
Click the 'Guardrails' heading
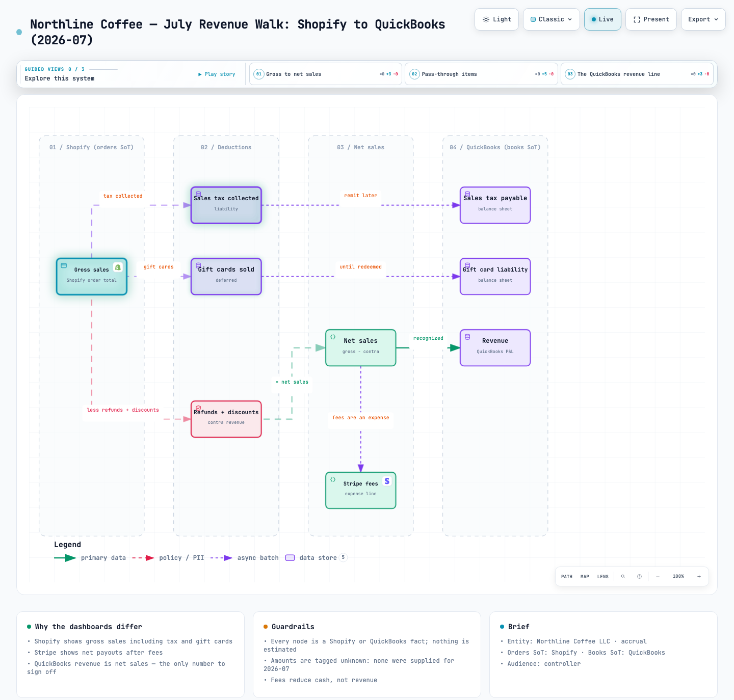click(x=293, y=627)
